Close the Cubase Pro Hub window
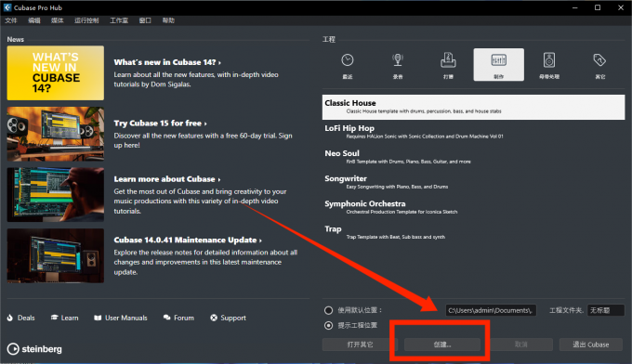632x364 pixels. tap(621, 7)
